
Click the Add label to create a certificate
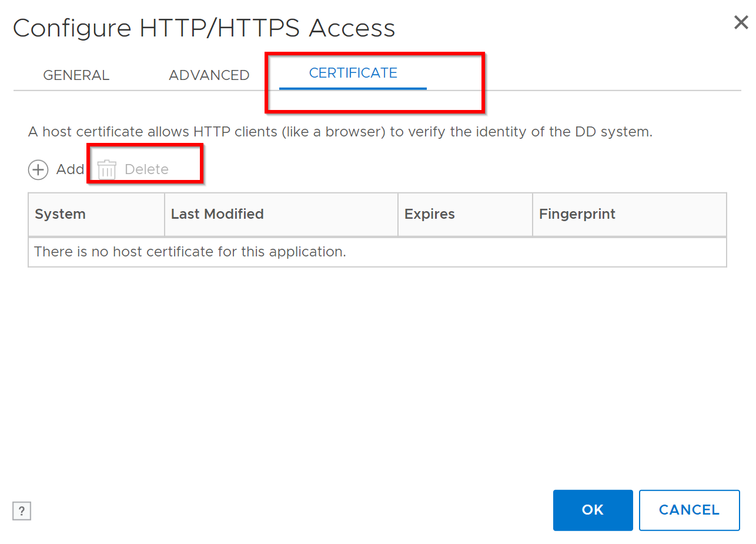(69, 169)
